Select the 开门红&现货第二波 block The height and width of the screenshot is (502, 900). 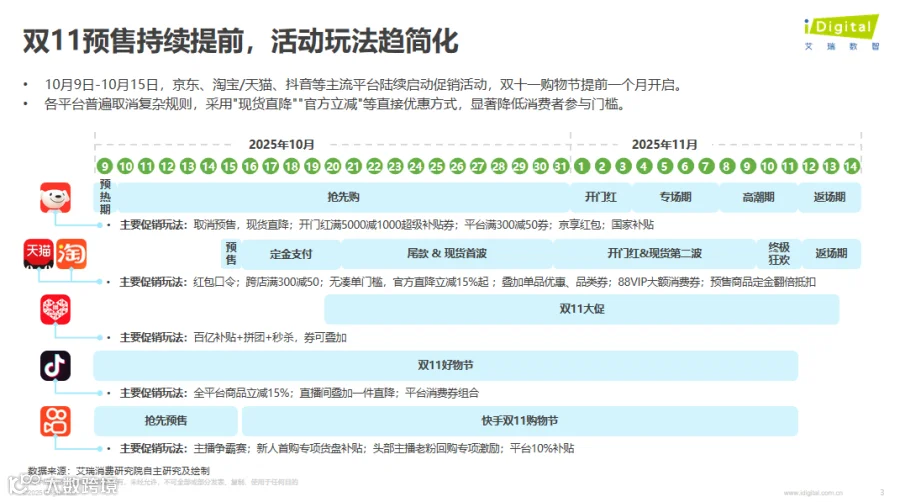tap(654, 254)
